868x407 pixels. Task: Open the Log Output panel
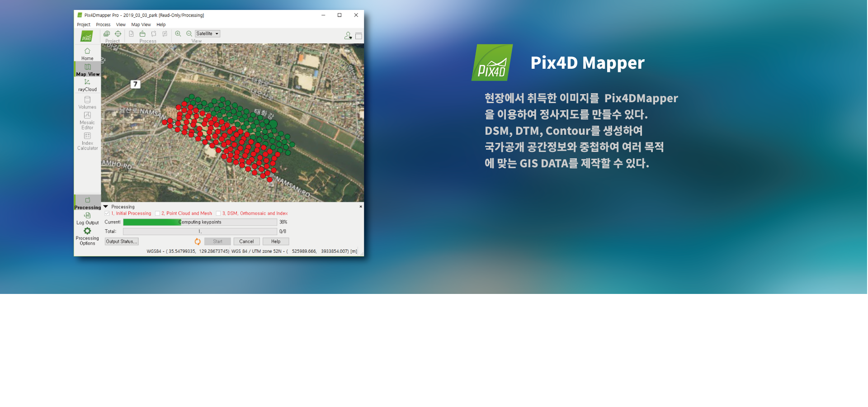click(87, 218)
